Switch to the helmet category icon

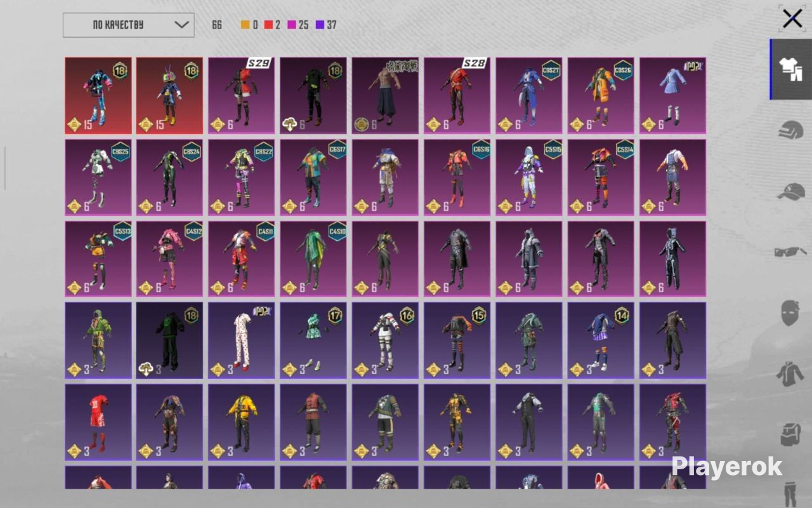pos(791,131)
